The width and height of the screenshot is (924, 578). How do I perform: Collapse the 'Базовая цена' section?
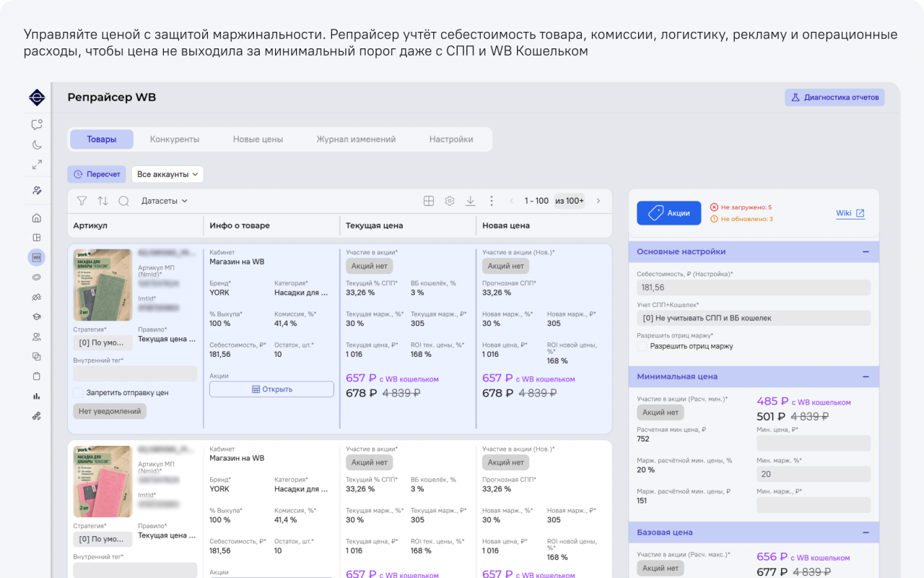pos(866,532)
